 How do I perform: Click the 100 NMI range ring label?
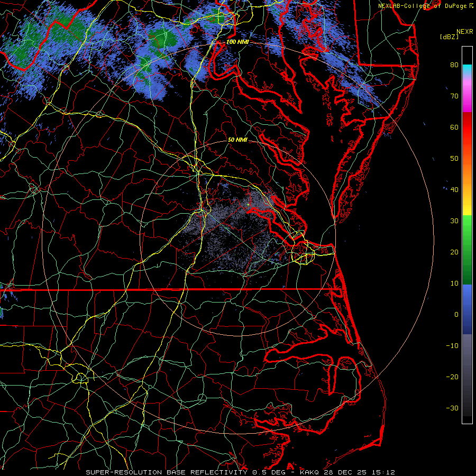coord(237,42)
